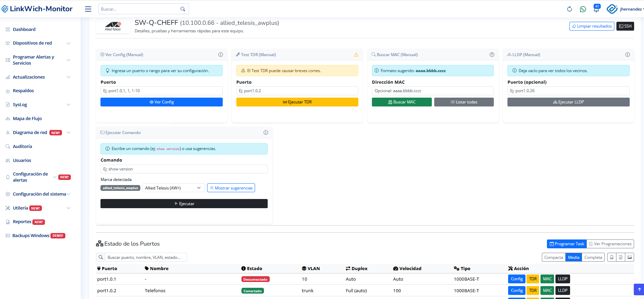Click info icon on Ver Config card
This screenshot has width=644, height=299.
[x=220, y=55]
